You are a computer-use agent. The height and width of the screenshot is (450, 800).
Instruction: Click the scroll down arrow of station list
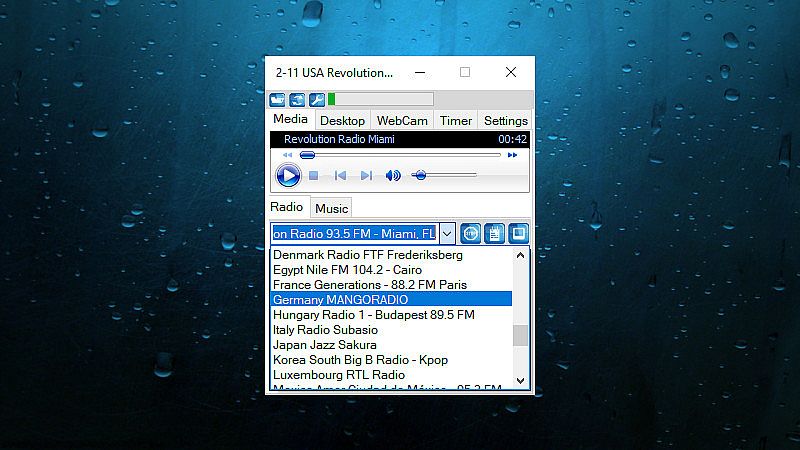[520, 380]
